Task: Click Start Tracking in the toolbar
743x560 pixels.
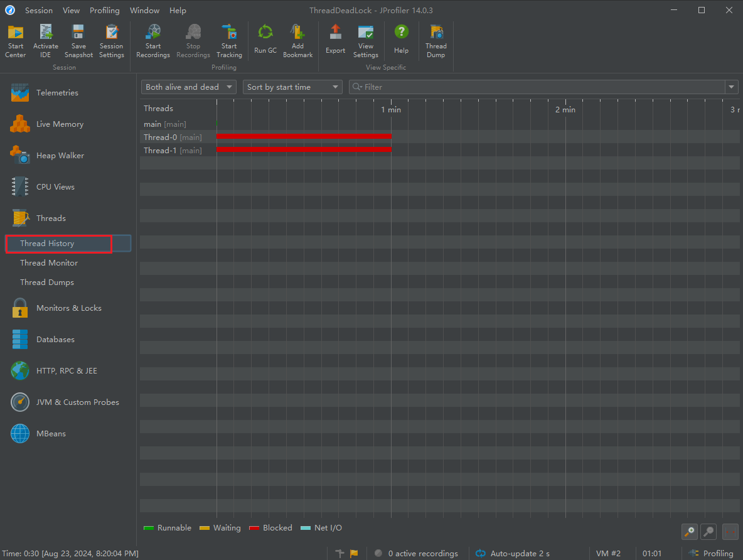Action: coord(229,41)
